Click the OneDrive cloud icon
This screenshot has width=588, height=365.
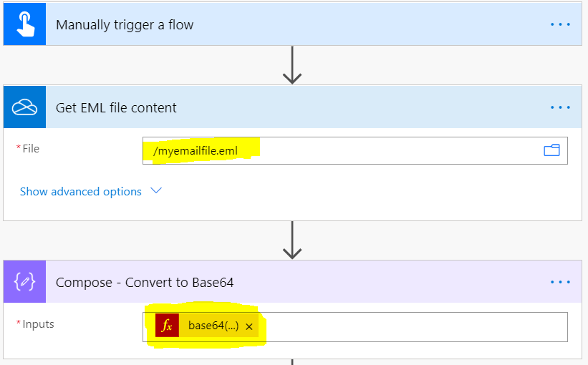24,107
